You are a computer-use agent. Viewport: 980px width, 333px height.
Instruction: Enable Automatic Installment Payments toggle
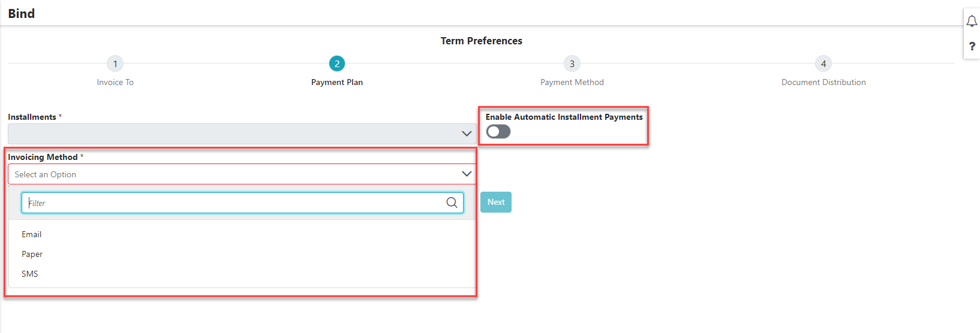pyautogui.click(x=498, y=132)
